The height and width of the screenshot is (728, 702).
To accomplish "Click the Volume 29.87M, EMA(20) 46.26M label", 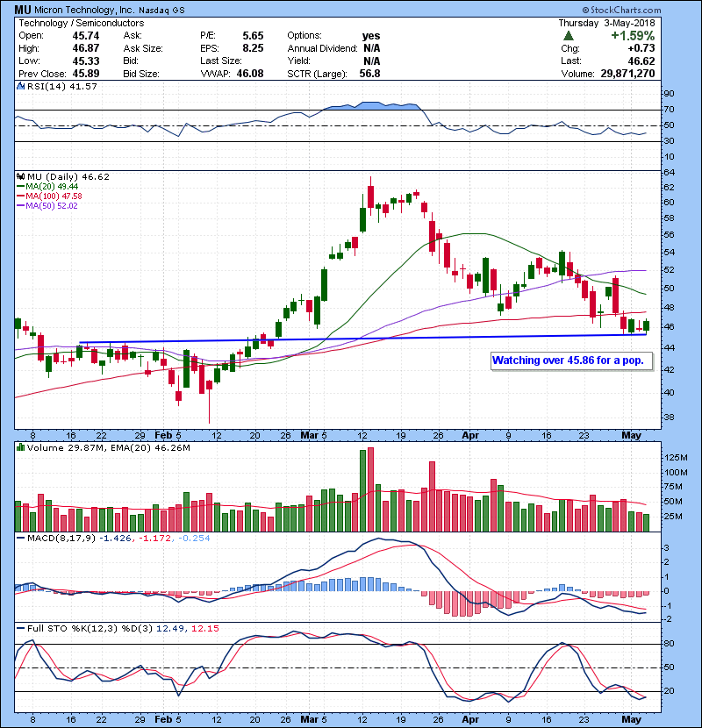I will click(108, 447).
